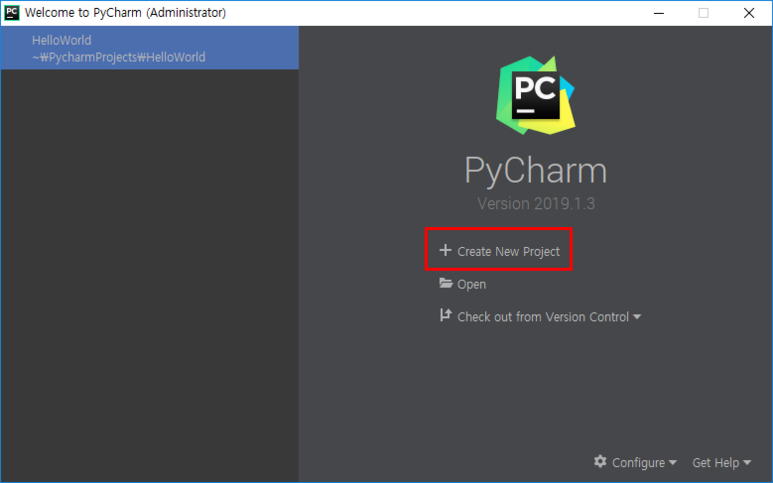
Task: Click the Configure gear icon
Action: coord(600,461)
